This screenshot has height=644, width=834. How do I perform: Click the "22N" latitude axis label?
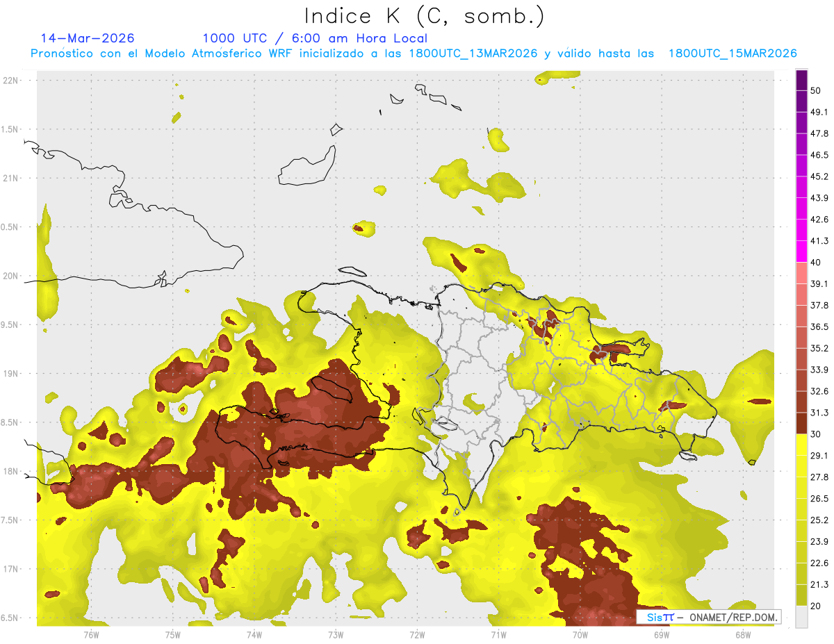click(10, 81)
